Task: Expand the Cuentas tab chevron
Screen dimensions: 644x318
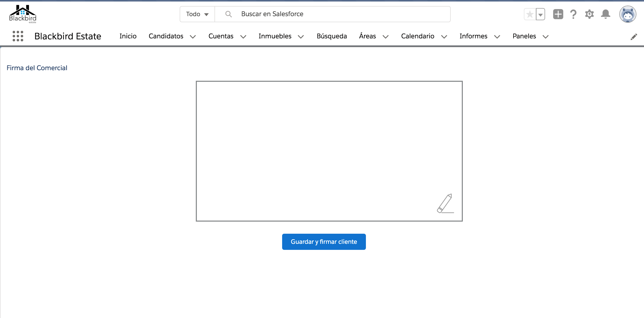Action: click(243, 37)
